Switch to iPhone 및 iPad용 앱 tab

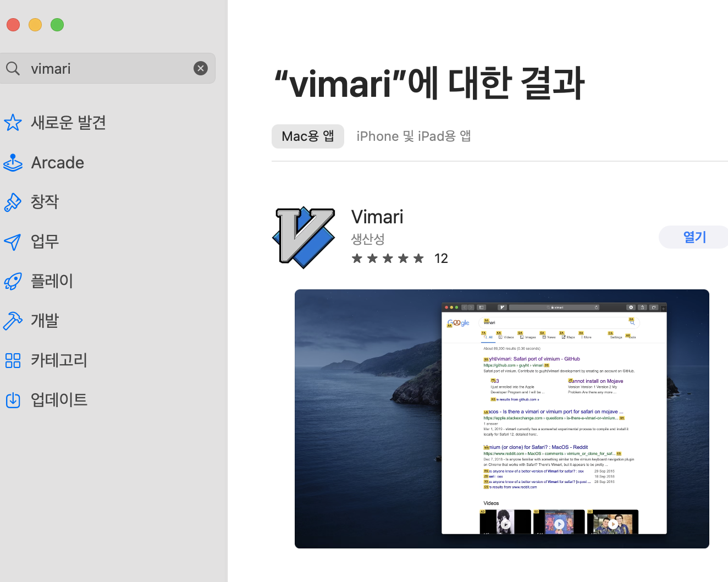413,136
